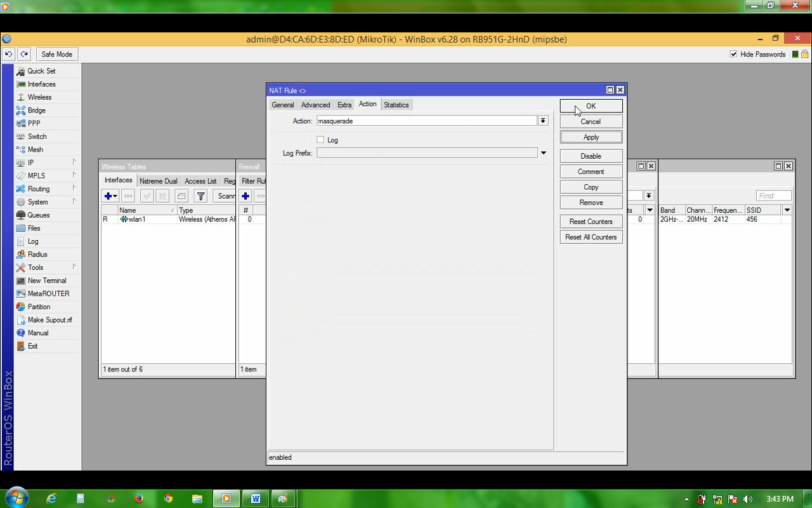Click the blue plus in Wireless Tables

111,196
